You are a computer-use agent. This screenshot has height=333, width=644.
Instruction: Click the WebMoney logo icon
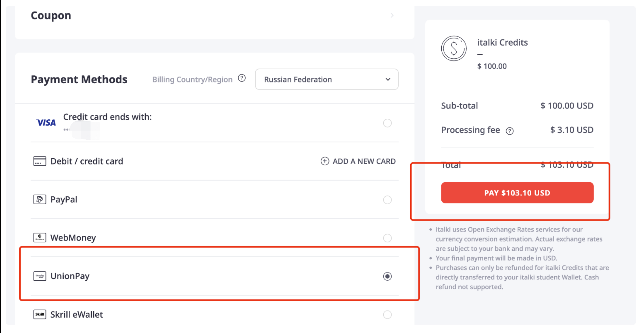click(40, 237)
